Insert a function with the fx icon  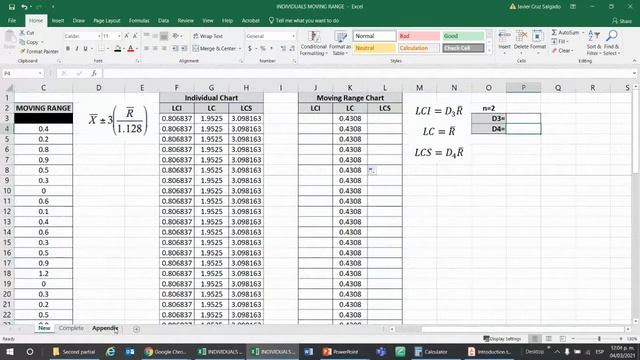pyautogui.click(x=94, y=73)
